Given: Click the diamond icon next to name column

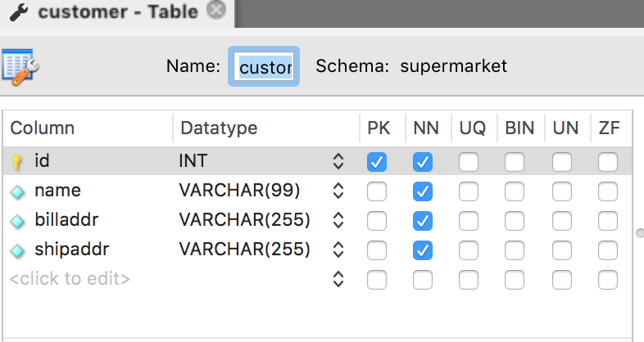Looking at the screenshot, I should pos(17,191).
